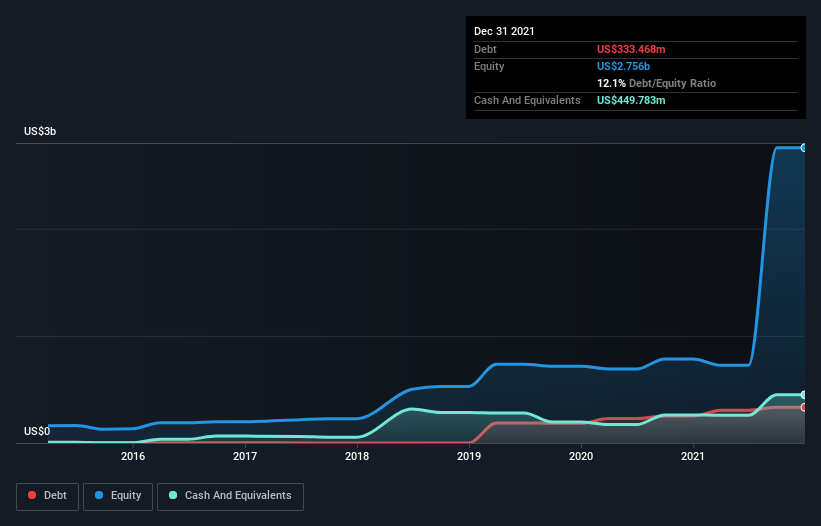The height and width of the screenshot is (526, 821).
Task: Click the US$449.783m cash value
Action: click(631, 100)
